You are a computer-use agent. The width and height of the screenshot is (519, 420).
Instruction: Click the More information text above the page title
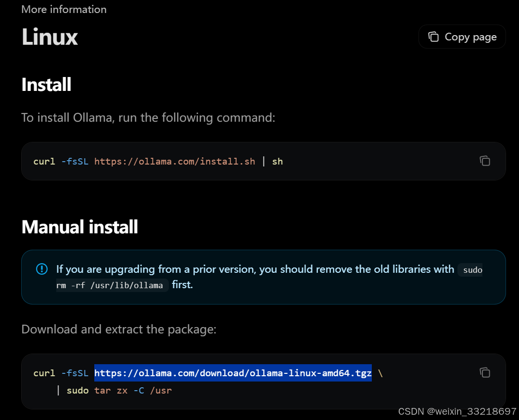pyautogui.click(x=64, y=9)
